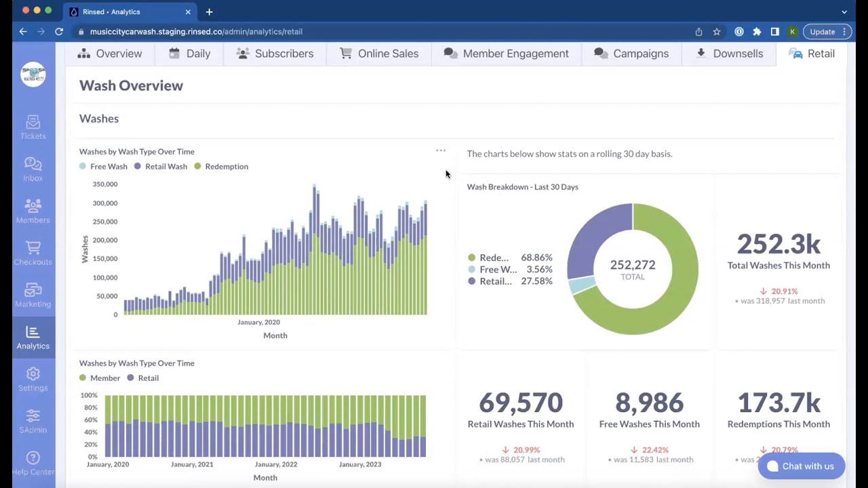Viewport: 868px width, 488px height.
Task: Open the Chrome profile avatar K
Action: (792, 31)
